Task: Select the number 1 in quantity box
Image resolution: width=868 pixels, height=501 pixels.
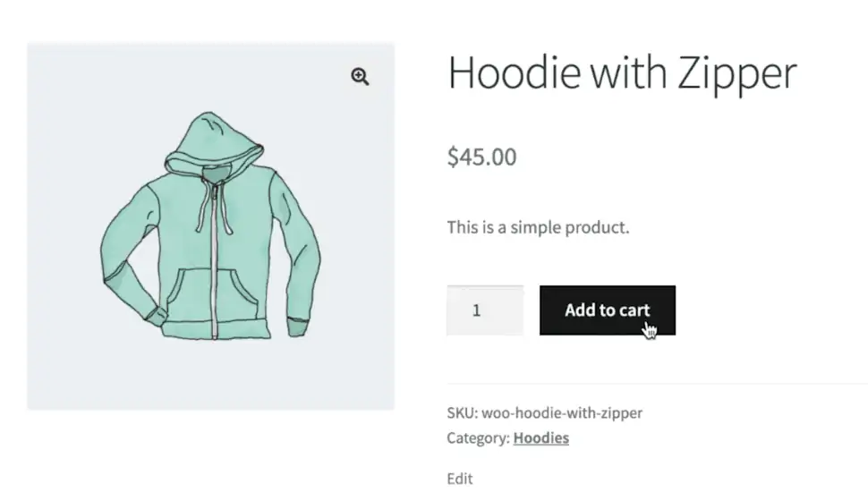Action: (x=477, y=311)
